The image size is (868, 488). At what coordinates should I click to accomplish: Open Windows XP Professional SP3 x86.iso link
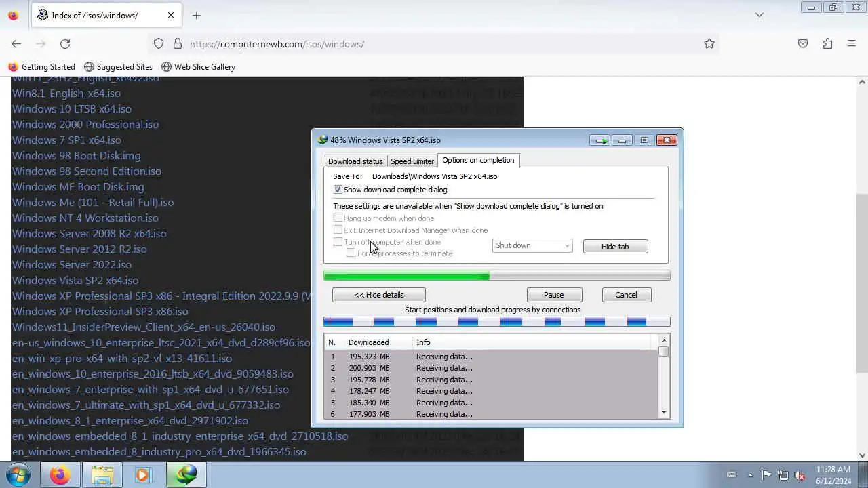[100, 311]
